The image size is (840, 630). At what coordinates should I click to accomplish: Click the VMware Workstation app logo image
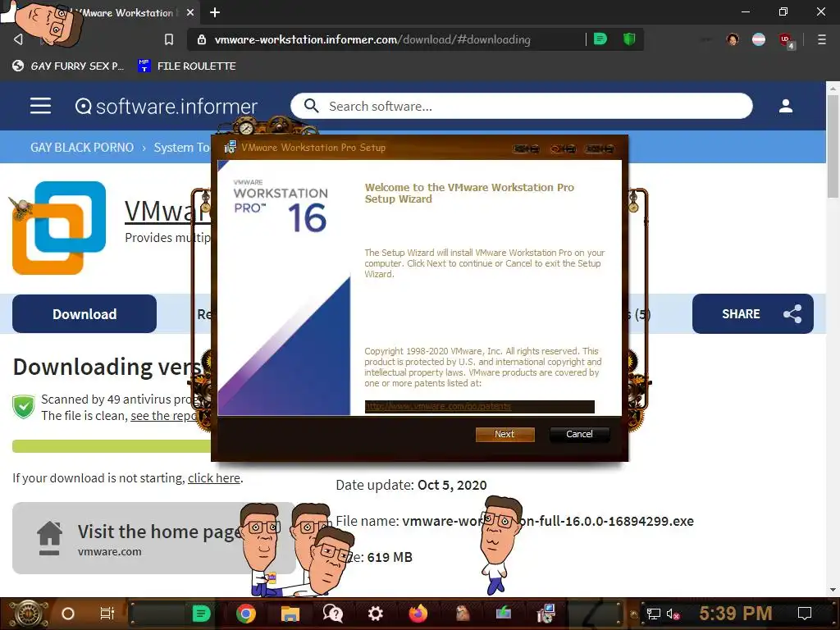[x=59, y=228]
